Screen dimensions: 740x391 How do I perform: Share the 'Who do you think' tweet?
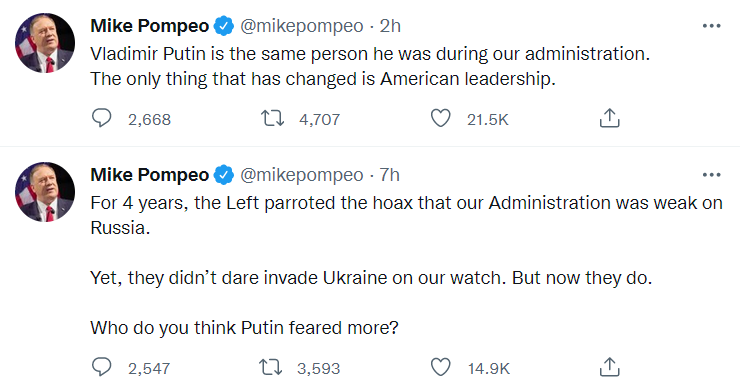tap(609, 367)
